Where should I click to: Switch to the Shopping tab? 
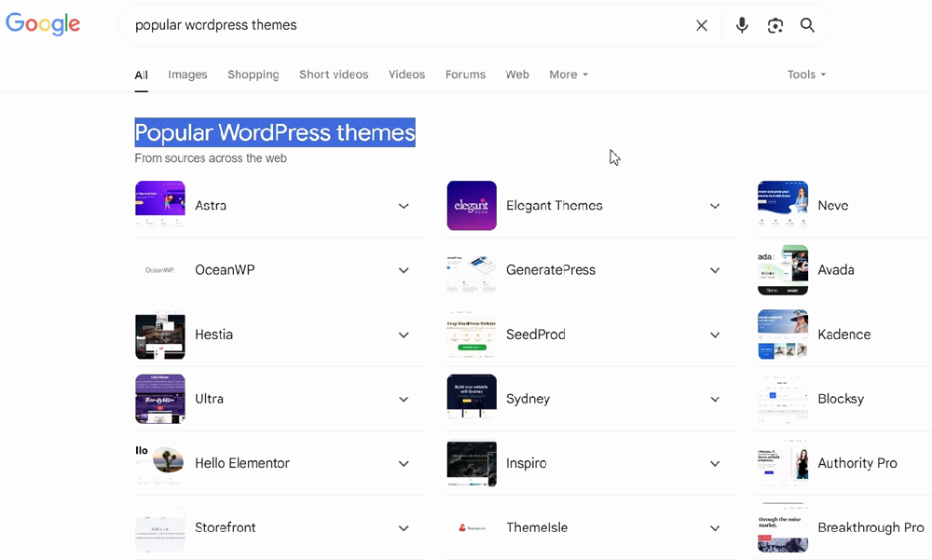point(254,75)
